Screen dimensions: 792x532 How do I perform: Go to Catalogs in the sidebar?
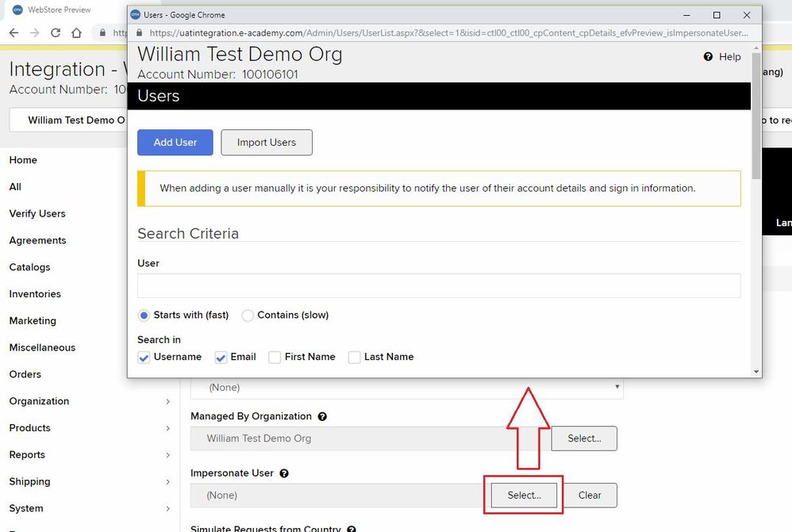30,267
